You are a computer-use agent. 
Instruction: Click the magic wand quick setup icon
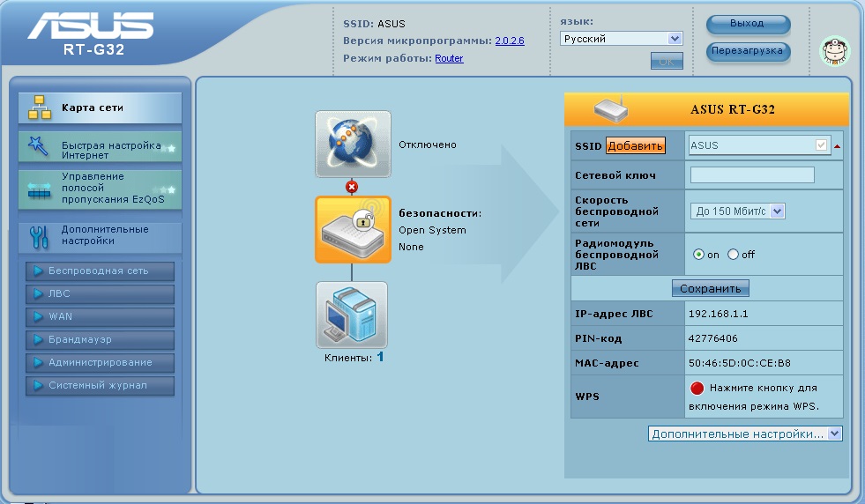click(38, 146)
